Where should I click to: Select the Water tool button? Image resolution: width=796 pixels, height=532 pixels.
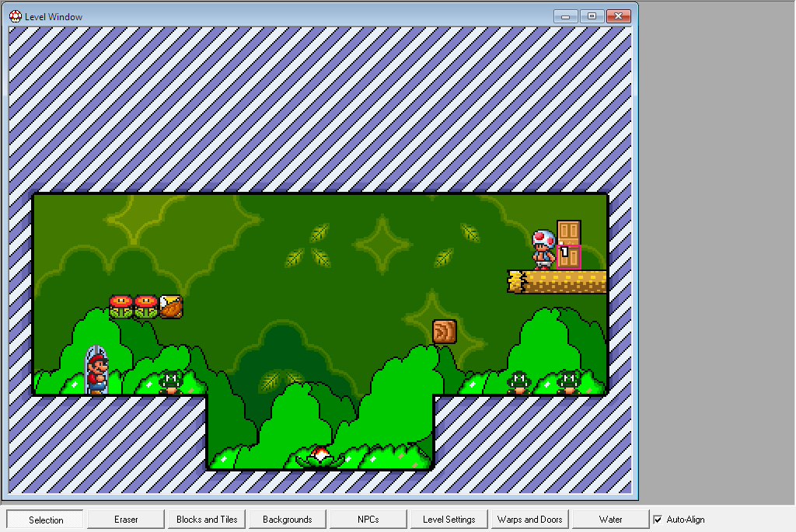pos(610,520)
